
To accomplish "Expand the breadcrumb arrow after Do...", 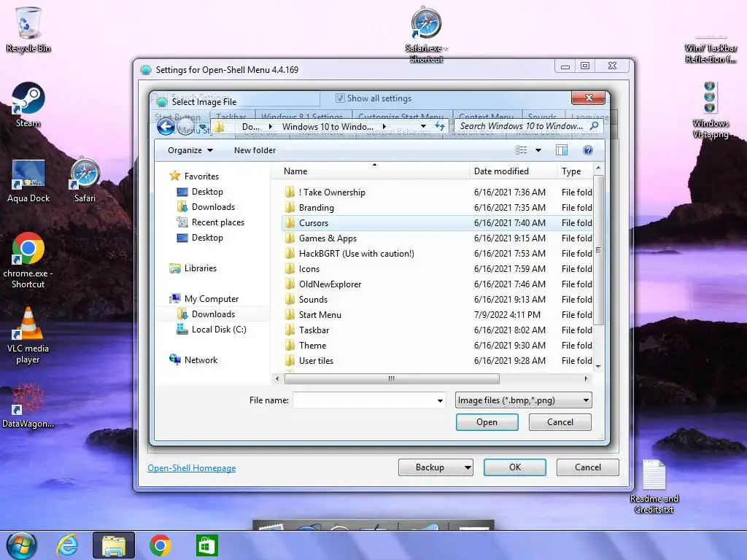I will (271, 127).
